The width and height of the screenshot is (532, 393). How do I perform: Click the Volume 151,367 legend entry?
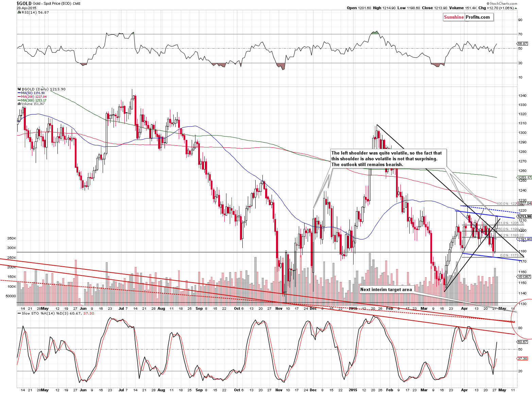[x=31, y=104]
